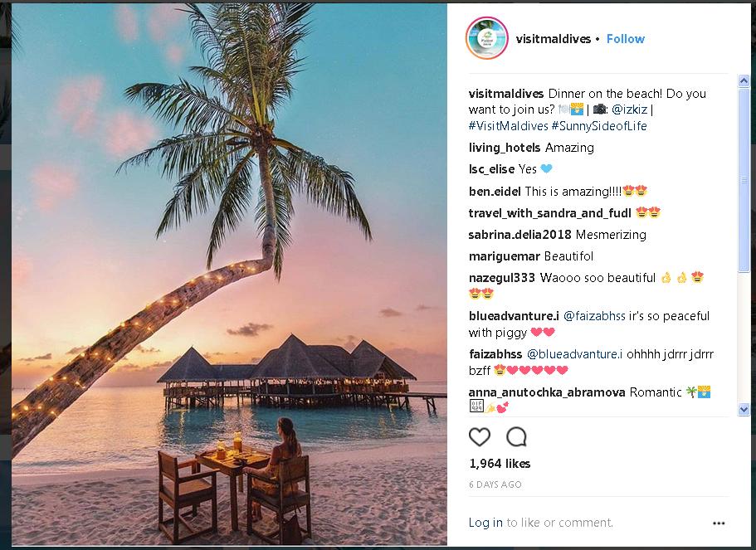
Task: Open the @izkiz photographer mention
Action: (630, 110)
